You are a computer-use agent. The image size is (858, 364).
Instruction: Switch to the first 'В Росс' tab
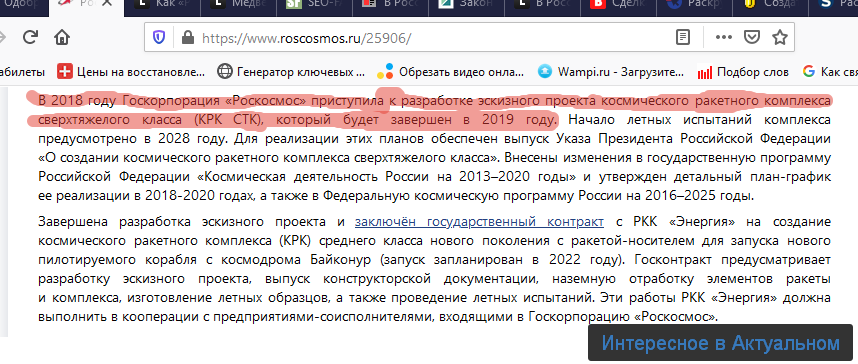[x=390, y=5]
